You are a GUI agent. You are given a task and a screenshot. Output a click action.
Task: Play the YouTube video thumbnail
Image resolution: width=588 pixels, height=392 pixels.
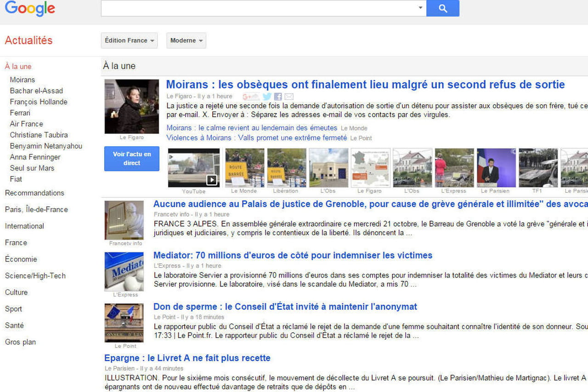tap(194, 168)
